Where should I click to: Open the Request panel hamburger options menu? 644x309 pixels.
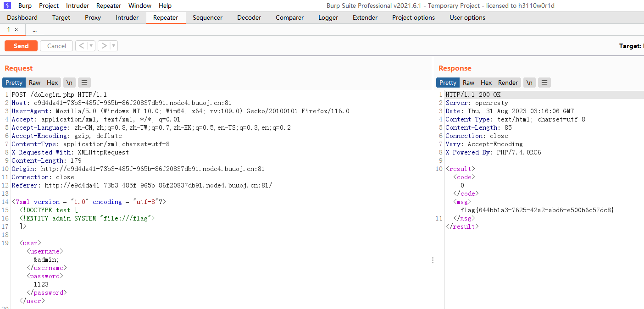(84, 83)
